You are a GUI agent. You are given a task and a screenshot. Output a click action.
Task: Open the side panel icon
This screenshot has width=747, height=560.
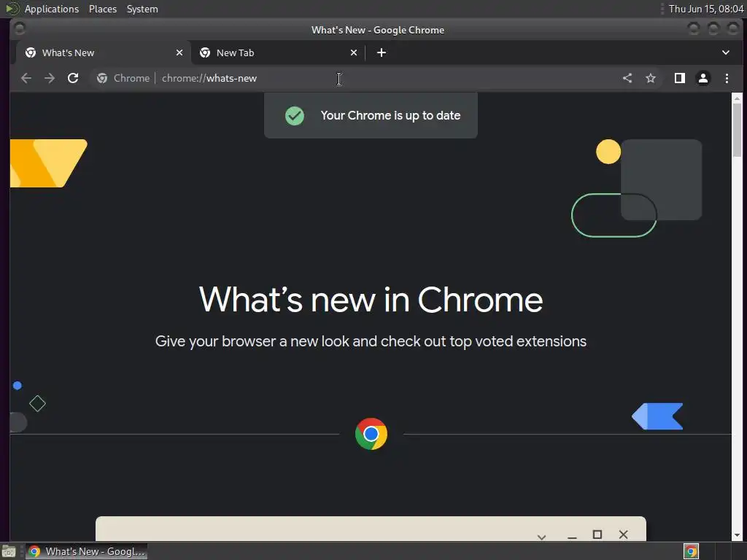click(680, 78)
